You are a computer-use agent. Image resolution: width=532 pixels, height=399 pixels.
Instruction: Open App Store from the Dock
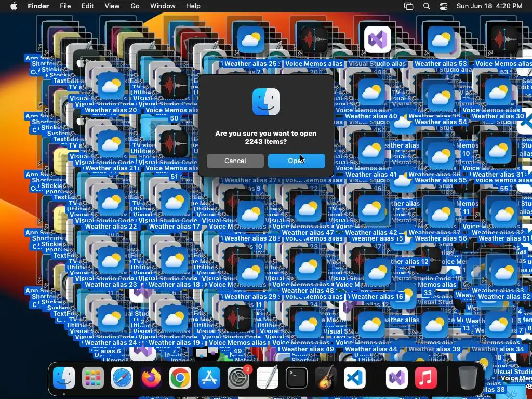209,378
